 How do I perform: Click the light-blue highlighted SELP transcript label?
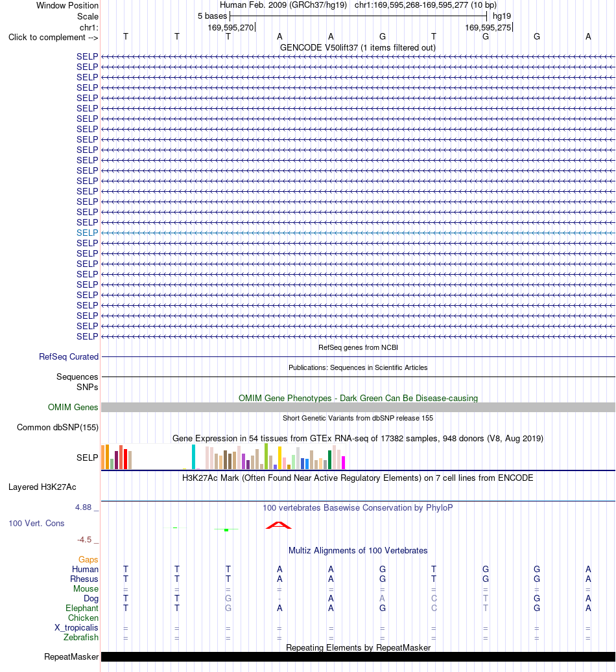pyautogui.click(x=87, y=233)
